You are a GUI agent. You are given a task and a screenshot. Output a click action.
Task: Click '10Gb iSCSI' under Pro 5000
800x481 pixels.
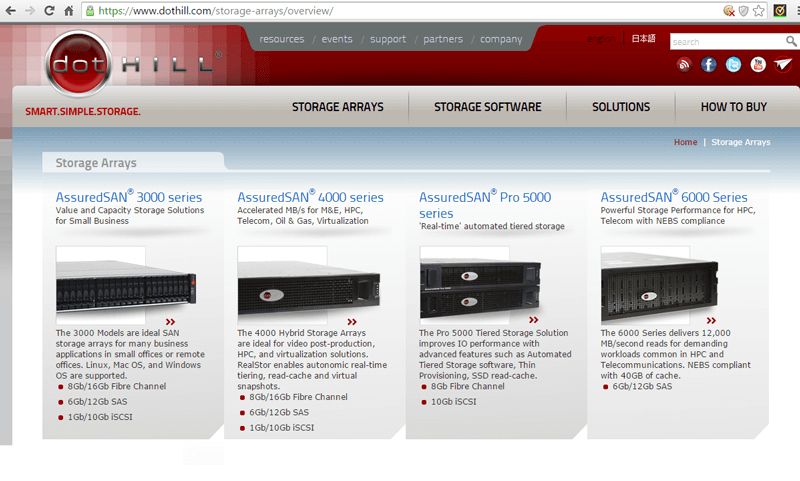(454, 401)
